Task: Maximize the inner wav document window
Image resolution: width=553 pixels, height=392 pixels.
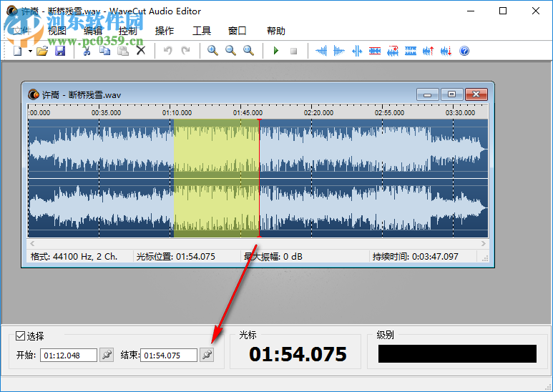Action: point(452,94)
